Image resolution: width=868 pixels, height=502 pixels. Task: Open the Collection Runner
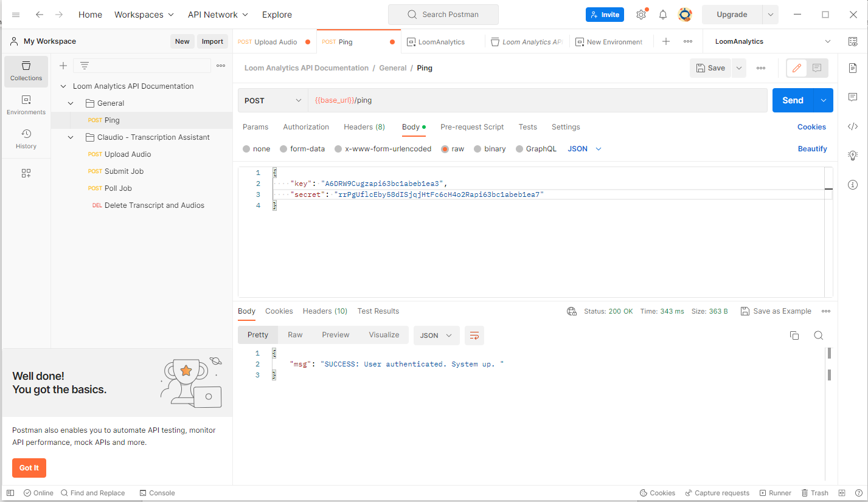pyautogui.click(x=775, y=492)
